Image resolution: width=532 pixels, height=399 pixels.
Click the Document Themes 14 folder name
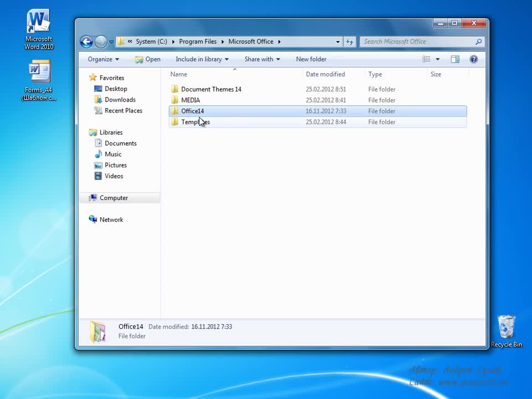[211, 89]
